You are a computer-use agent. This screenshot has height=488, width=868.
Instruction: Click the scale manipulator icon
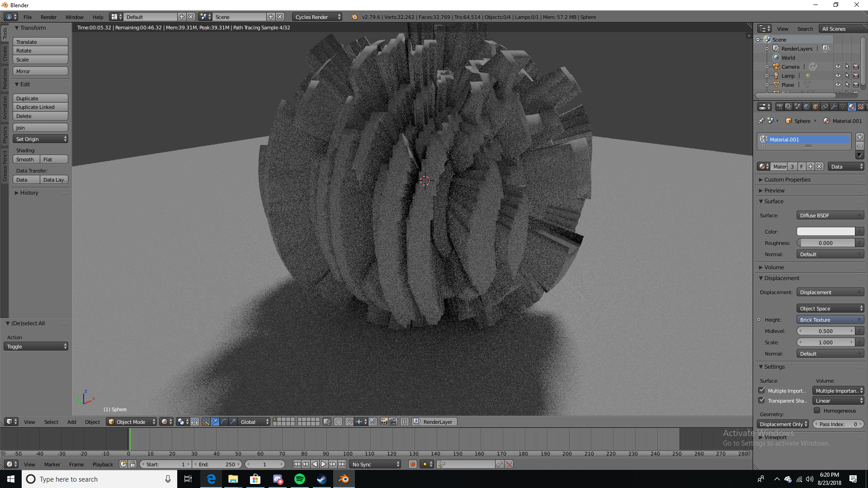pos(233,422)
